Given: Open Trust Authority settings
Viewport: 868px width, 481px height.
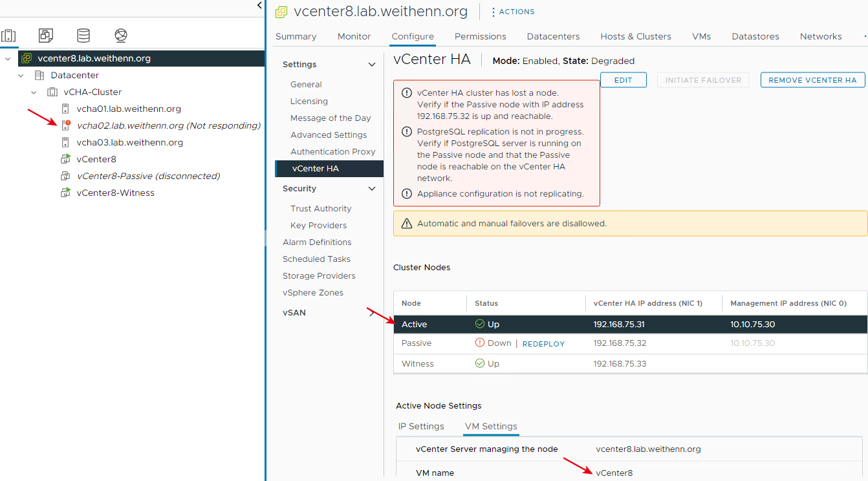Looking at the screenshot, I should [x=321, y=209].
